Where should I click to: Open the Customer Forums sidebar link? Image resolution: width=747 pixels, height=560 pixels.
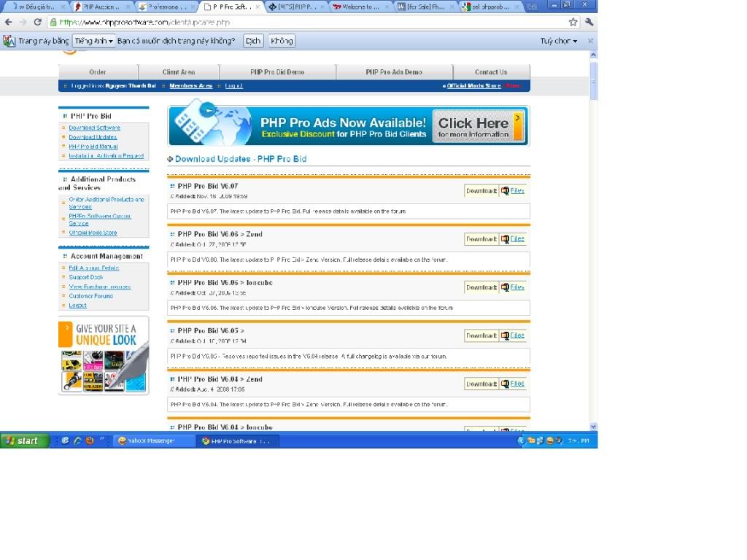(x=91, y=296)
